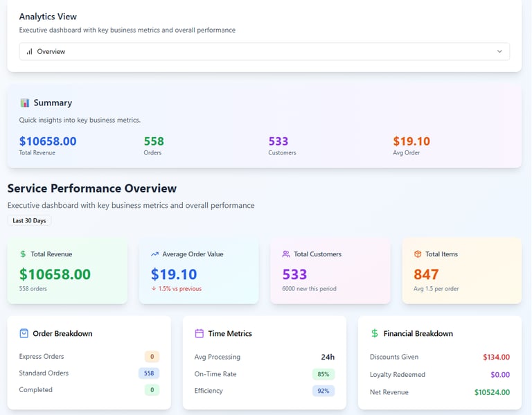Click the Express Orders count badge
This screenshot has height=415, width=532.
click(152, 357)
